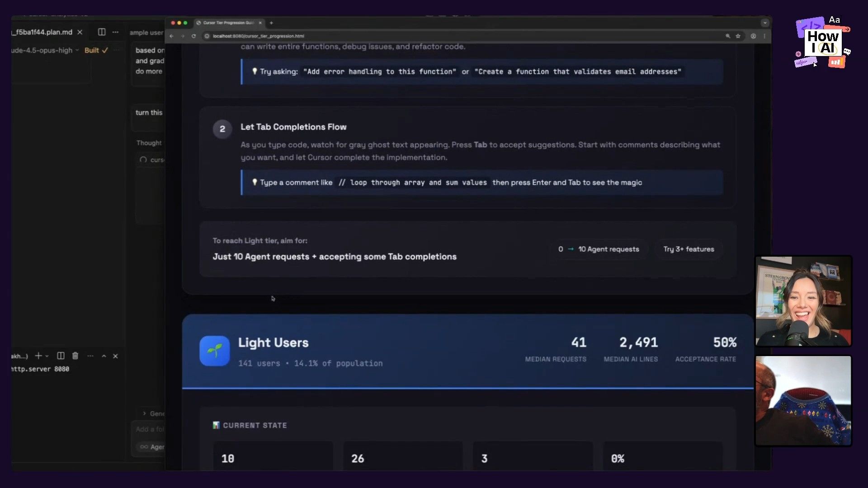Select the Cursor Tier Progression Guide tab
The width and height of the screenshot is (868, 488).
click(228, 23)
